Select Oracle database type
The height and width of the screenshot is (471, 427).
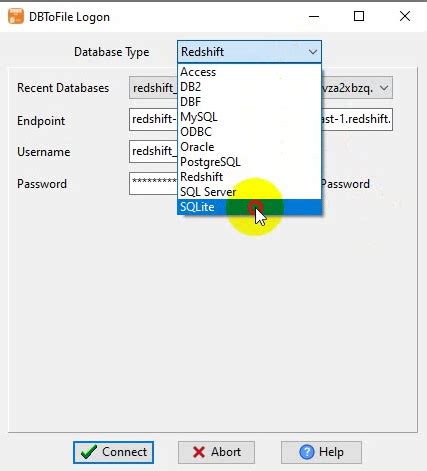pyautogui.click(x=249, y=147)
